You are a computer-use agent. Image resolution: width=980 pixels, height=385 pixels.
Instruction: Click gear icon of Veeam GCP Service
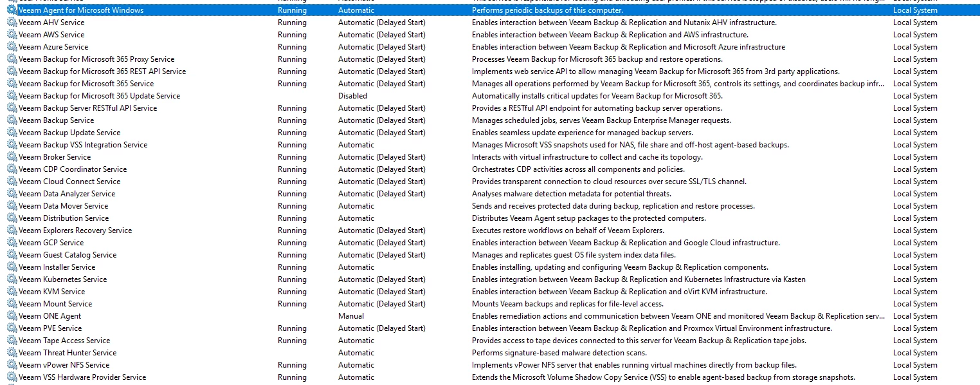(x=12, y=243)
